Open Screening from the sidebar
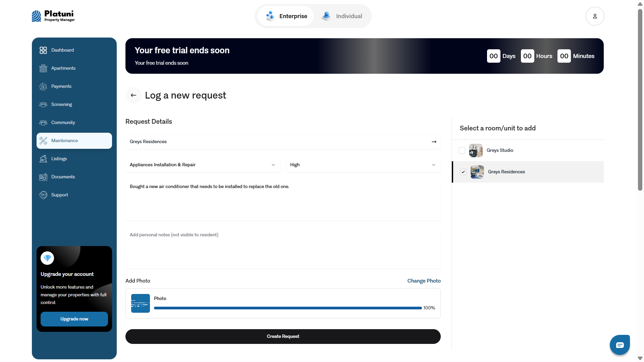This screenshot has width=644, height=362. (x=74, y=105)
